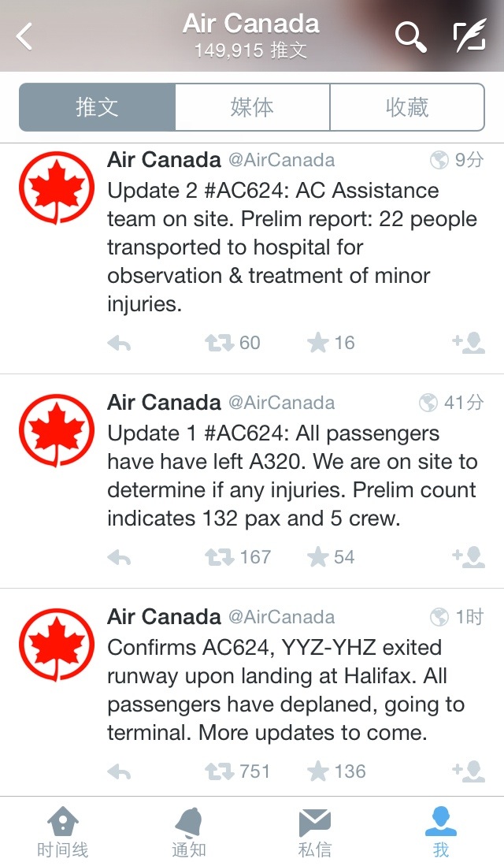This screenshot has width=504, height=866.
Task: Open the 时间线 home tab
Action: pos(63,832)
